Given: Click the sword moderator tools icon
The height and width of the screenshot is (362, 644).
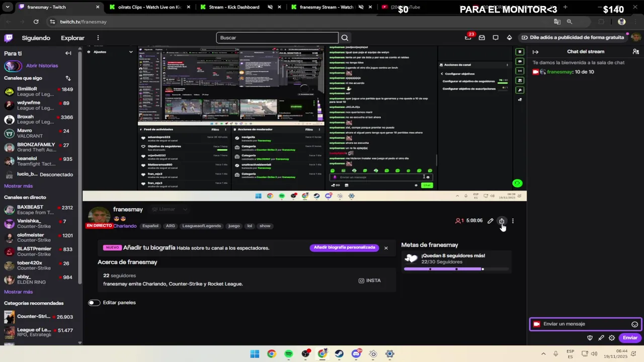Looking at the screenshot, I should click(x=601, y=338).
